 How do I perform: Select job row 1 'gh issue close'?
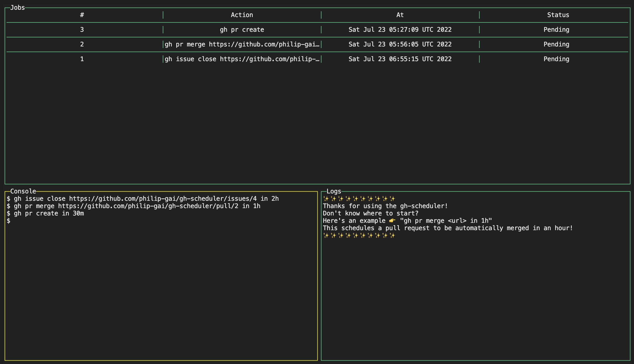click(x=241, y=59)
